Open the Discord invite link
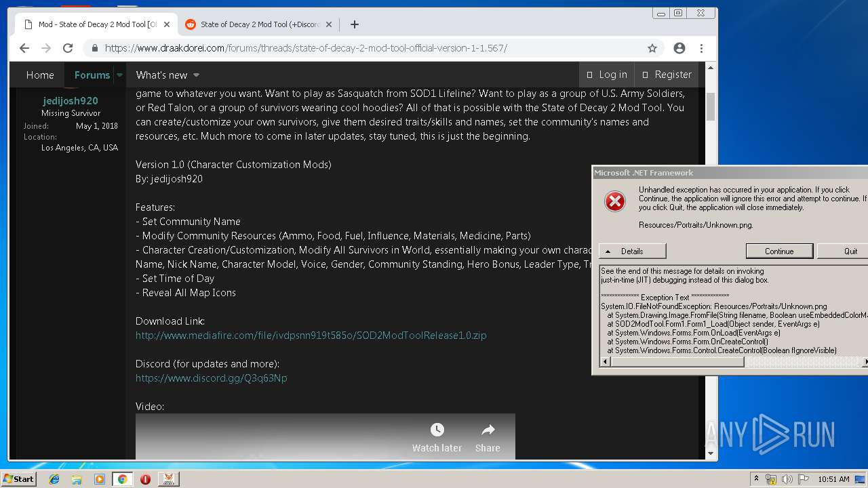 tap(212, 378)
